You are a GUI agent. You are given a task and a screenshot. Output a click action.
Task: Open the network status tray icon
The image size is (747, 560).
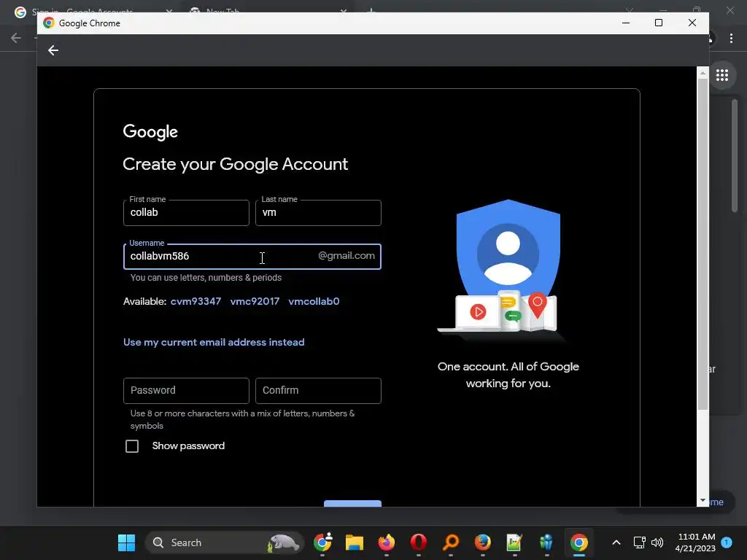639,542
